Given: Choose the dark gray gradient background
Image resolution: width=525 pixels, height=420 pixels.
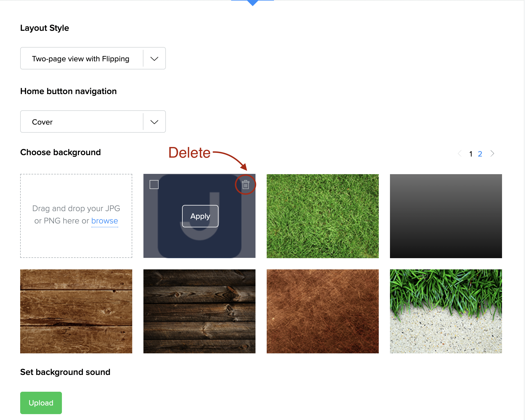Looking at the screenshot, I should pos(446,216).
